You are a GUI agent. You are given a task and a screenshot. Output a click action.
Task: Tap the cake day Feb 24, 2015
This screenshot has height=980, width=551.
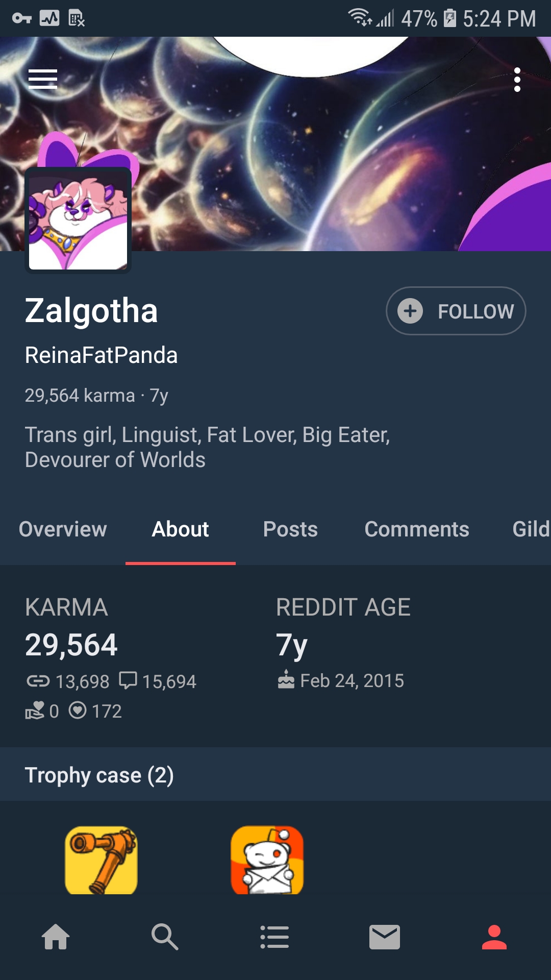341,680
